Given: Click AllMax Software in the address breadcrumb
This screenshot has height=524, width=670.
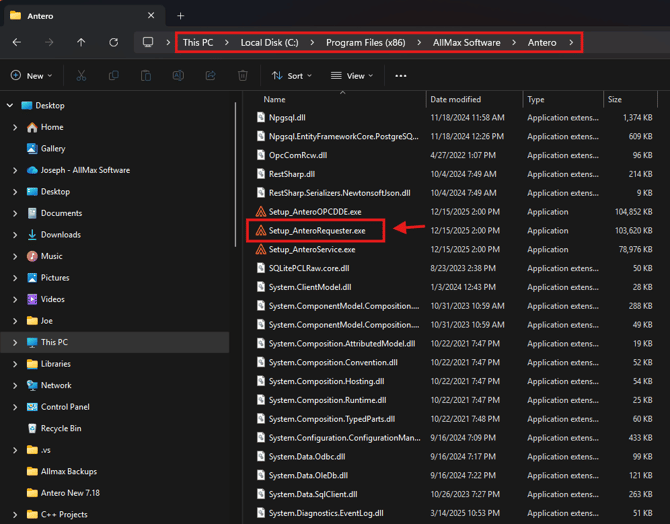Looking at the screenshot, I should (466, 43).
